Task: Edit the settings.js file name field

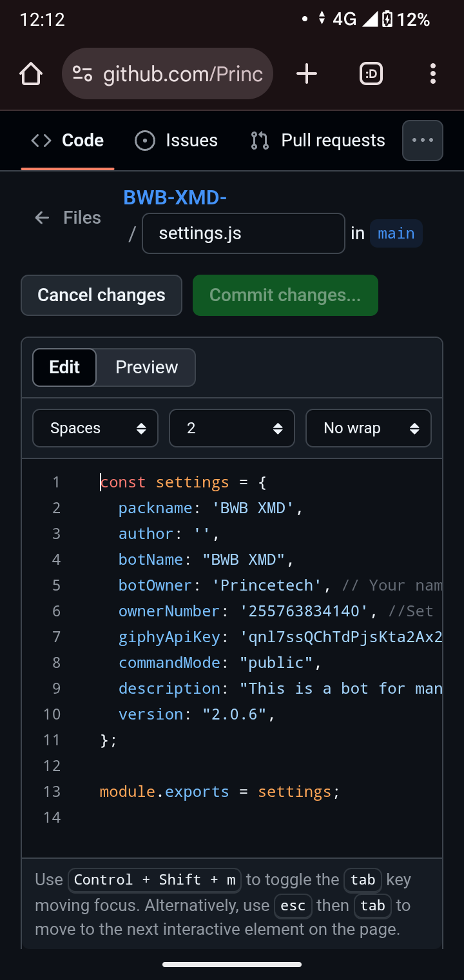Action: (244, 233)
